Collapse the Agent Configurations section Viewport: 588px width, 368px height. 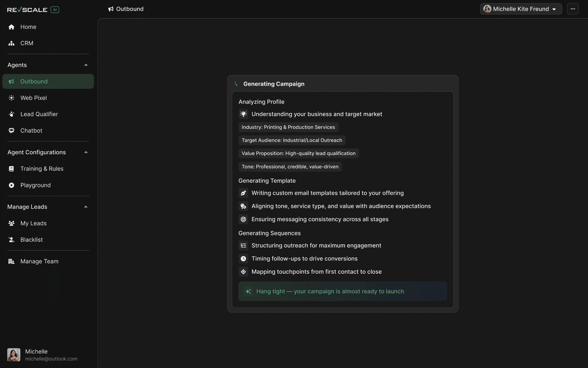pos(85,152)
